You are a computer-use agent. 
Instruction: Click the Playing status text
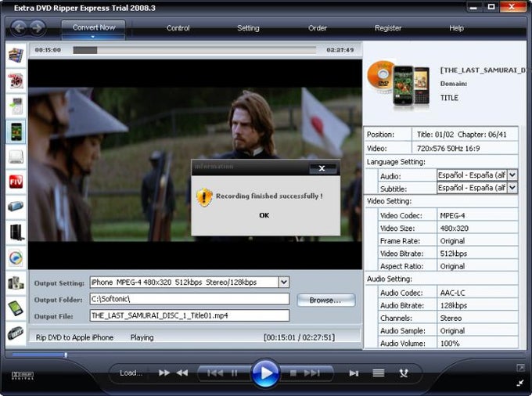(x=142, y=337)
